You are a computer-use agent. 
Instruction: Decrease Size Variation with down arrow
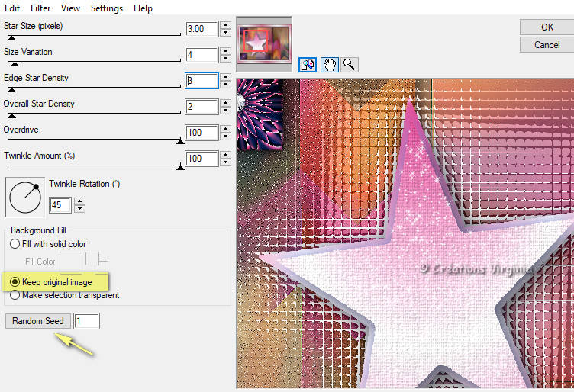tap(226, 59)
